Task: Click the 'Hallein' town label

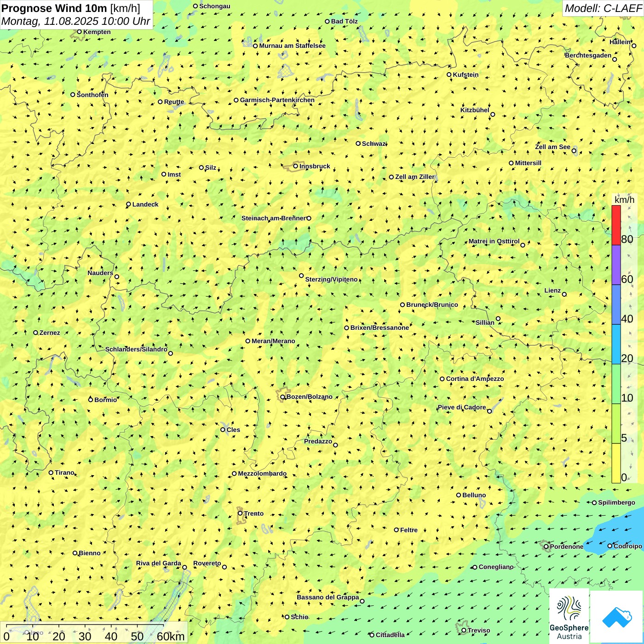Action: (620, 42)
